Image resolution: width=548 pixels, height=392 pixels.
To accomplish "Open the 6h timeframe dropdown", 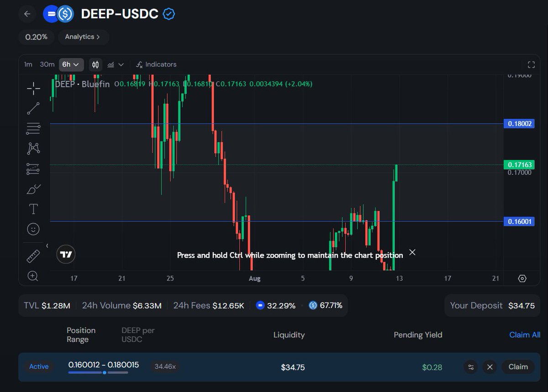I will [x=71, y=64].
